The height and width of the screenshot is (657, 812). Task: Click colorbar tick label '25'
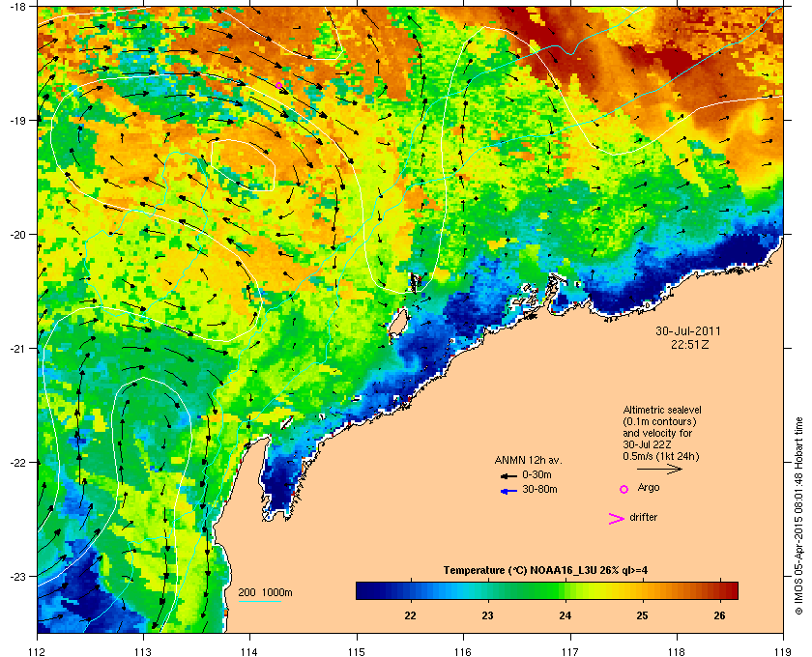[642, 615]
